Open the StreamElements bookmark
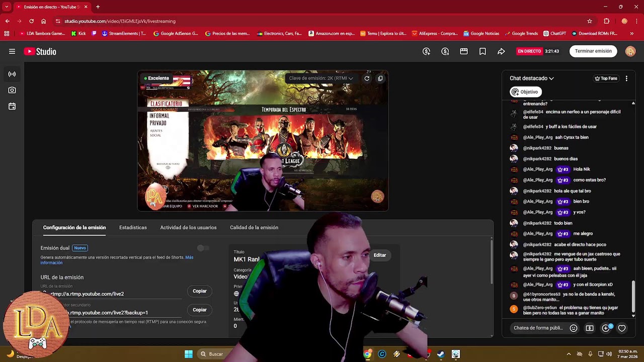Screen dimensions: 644x362 124,34
